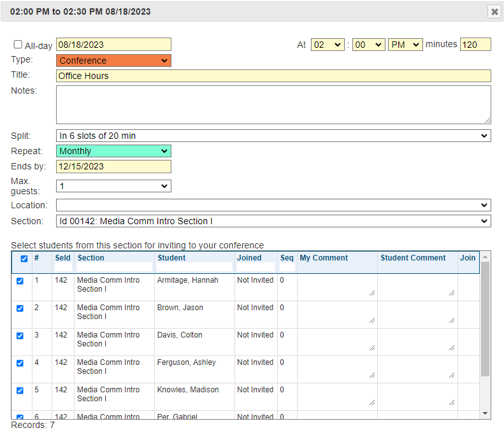Screen dimensions: 504x435
Task: Click the Ends by date field
Action: click(x=113, y=166)
